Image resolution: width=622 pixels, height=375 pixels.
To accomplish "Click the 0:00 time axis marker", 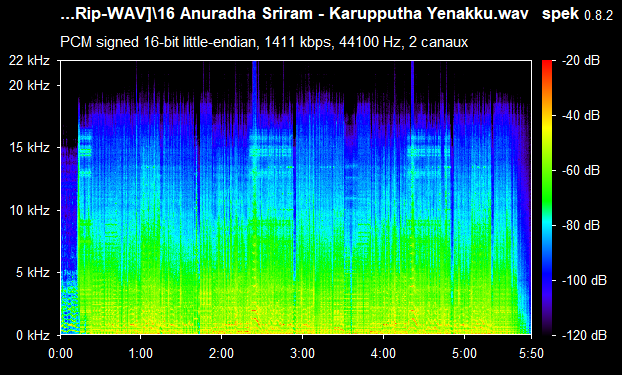I will (60, 353).
